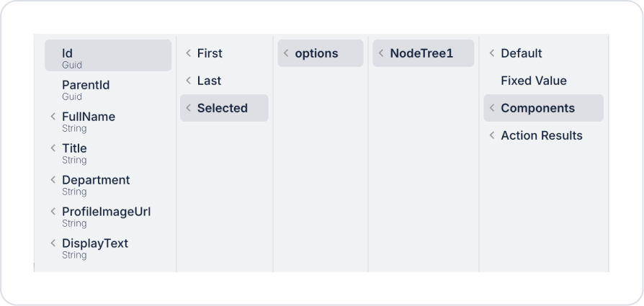The width and height of the screenshot is (644, 306).
Task: Click the chevron next to options
Action: pyautogui.click(x=286, y=53)
